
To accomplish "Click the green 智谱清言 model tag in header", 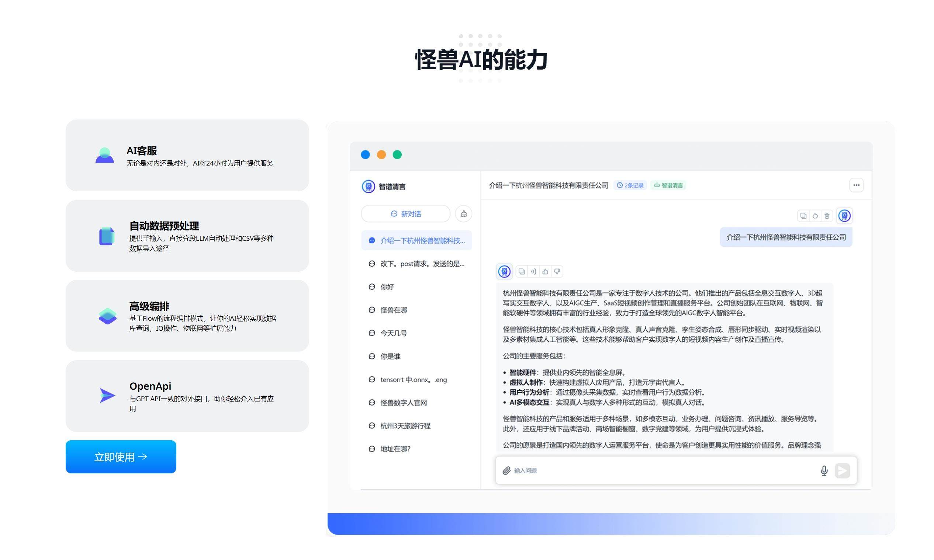I will [668, 185].
